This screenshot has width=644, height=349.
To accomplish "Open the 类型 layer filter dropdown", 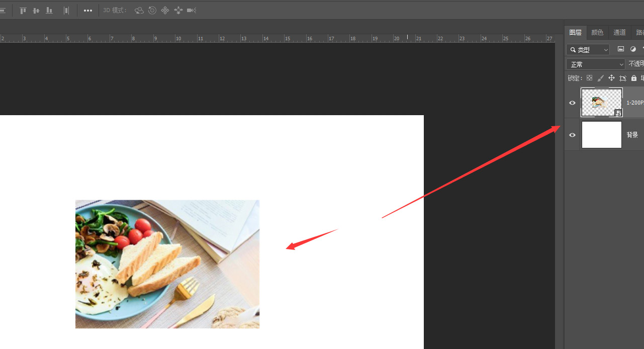I will [x=588, y=49].
